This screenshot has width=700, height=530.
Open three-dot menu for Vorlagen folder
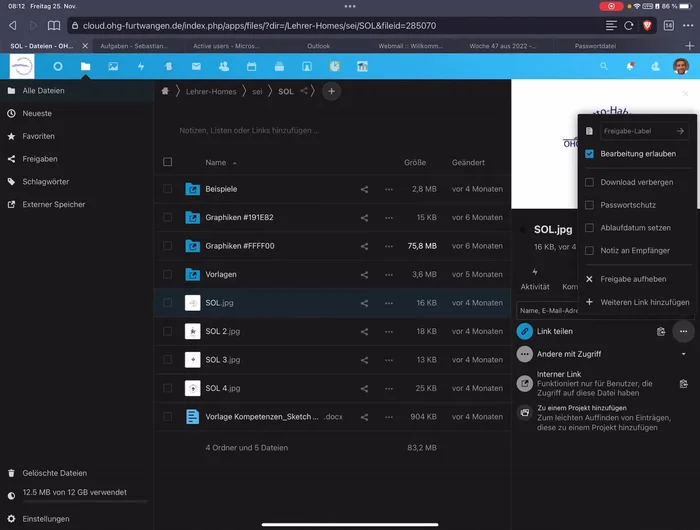tap(389, 274)
